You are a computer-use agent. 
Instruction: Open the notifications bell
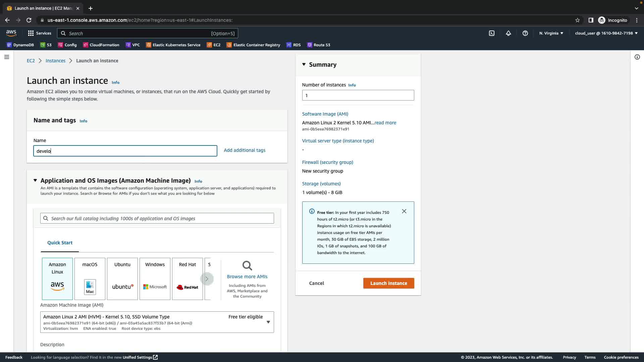(x=508, y=33)
